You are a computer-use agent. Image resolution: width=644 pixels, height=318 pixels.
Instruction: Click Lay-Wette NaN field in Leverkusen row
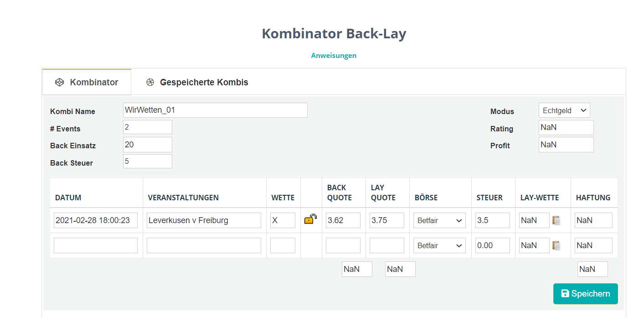click(534, 220)
